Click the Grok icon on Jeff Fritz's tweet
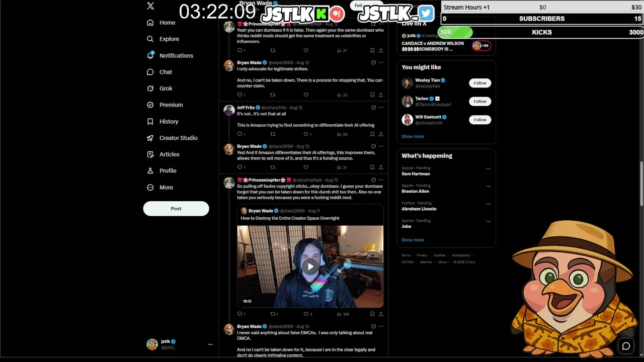 point(373,108)
